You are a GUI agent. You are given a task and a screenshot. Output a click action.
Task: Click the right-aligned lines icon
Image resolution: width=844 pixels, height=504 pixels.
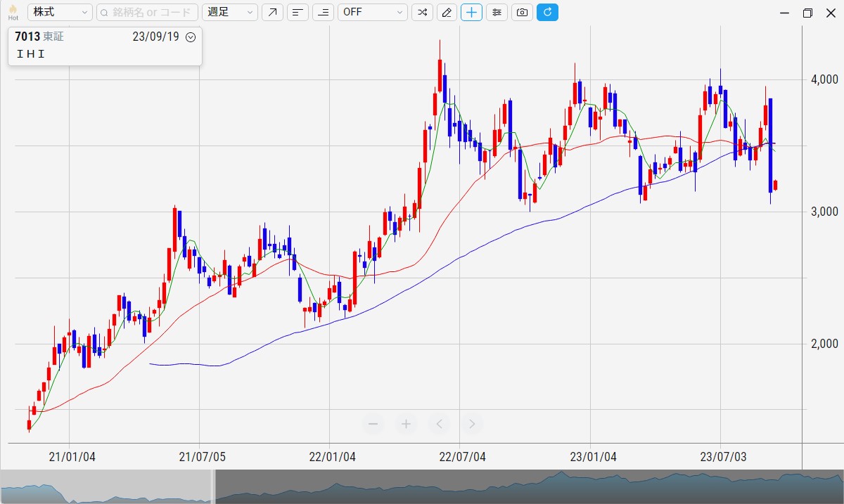click(323, 12)
